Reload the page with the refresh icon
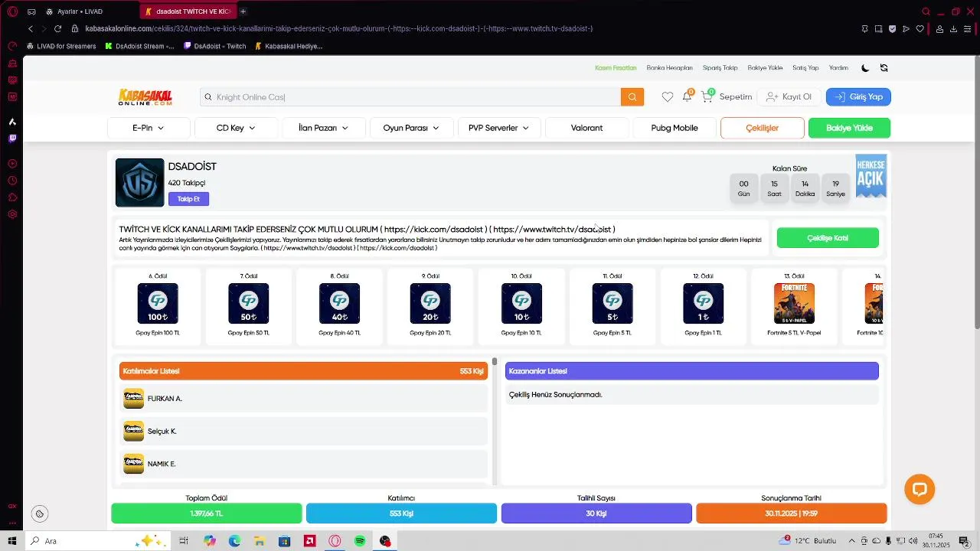This screenshot has width=980, height=551. 57,28
